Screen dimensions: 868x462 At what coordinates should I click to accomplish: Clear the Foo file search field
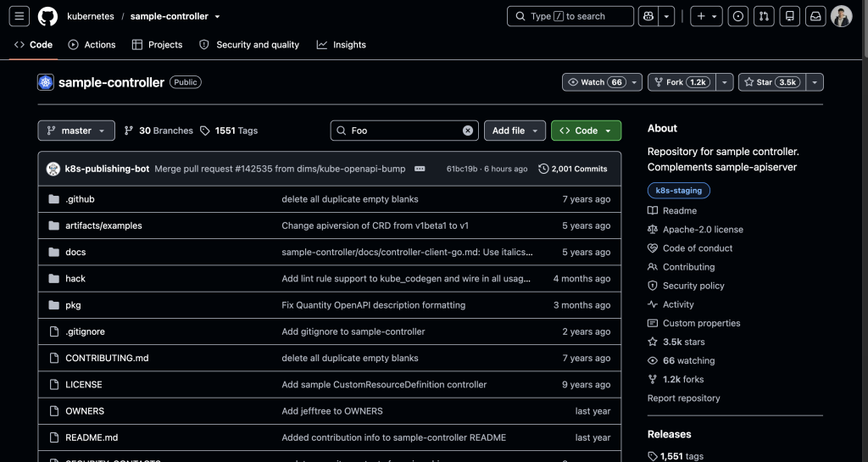click(468, 131)
